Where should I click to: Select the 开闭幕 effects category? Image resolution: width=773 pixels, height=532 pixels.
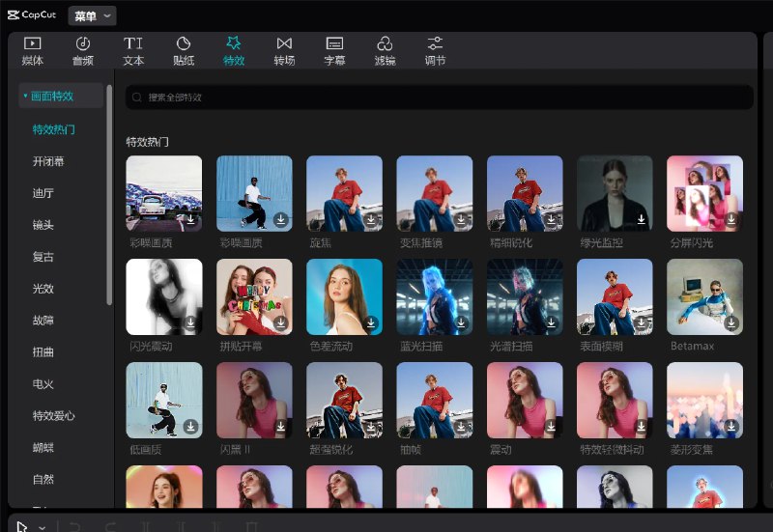pos(48,161)
